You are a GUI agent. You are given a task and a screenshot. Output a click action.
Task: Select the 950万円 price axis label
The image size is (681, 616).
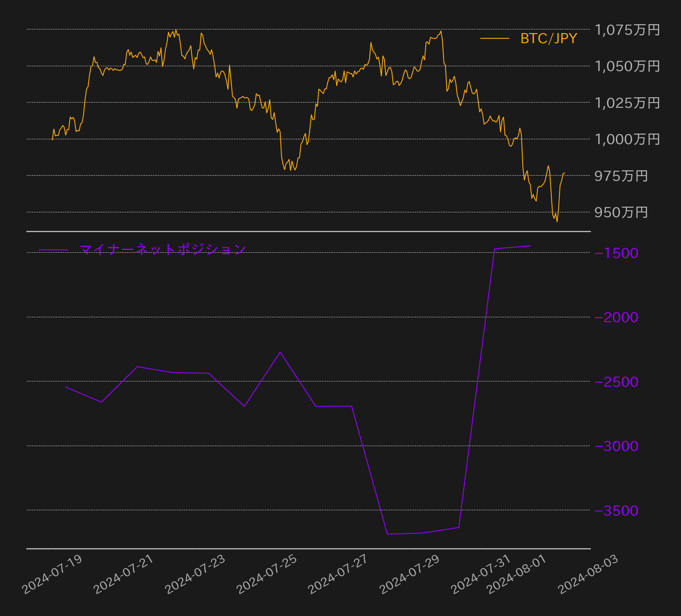click(x=621, y=212)
